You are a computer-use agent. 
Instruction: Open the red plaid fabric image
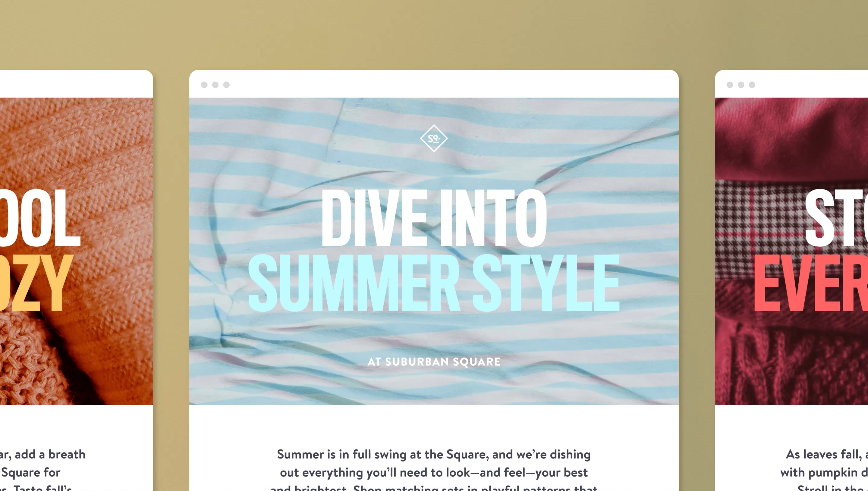(791, 251)
